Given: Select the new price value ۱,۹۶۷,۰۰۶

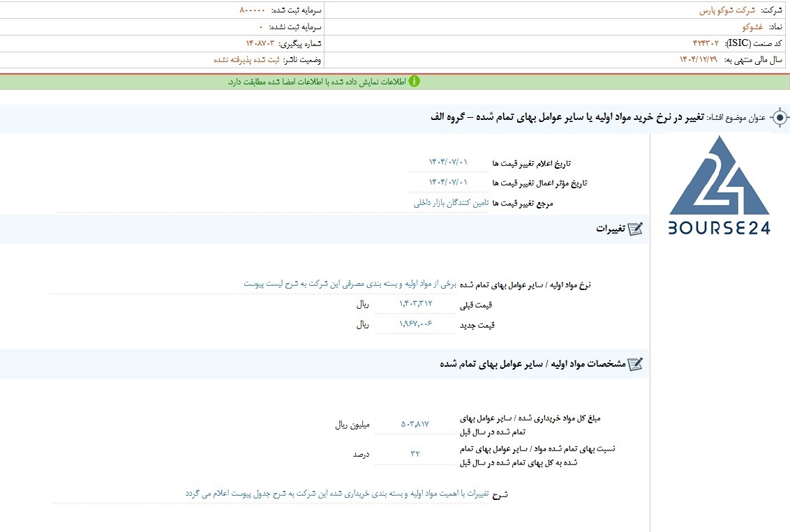Looking at the screenshot, I should [x=416, y=324].
